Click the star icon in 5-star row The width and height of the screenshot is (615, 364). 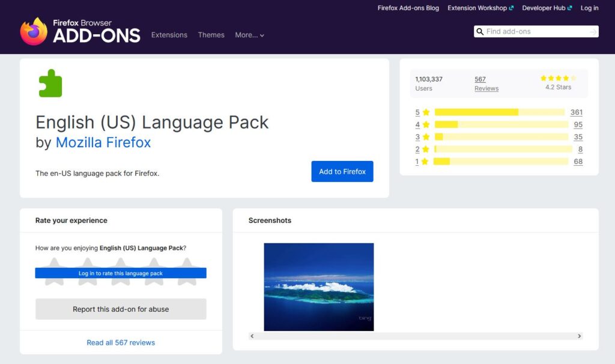point(426,112)
